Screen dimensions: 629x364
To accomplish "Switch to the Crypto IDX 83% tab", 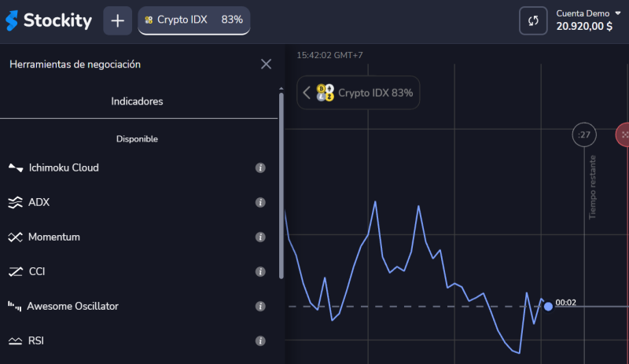I will pyautogui.click(x=193, y=20).
